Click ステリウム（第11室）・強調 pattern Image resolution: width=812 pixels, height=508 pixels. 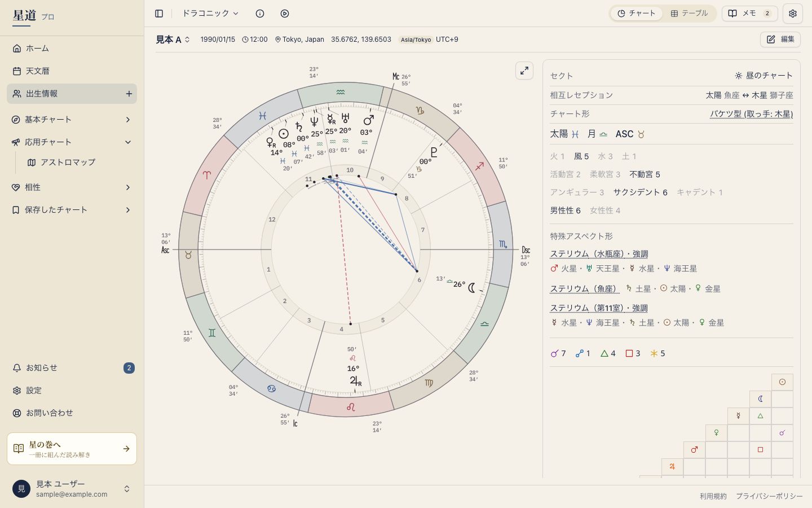599,308
